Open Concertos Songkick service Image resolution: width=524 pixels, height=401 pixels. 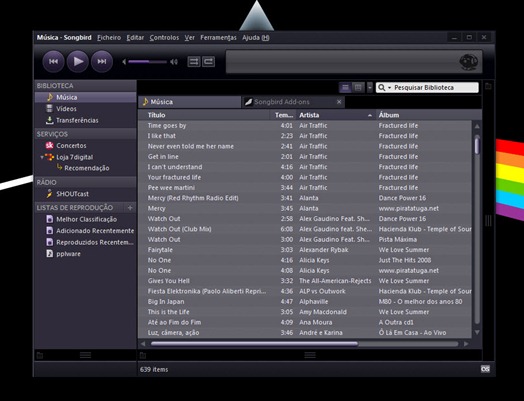[x=86, y=145]
